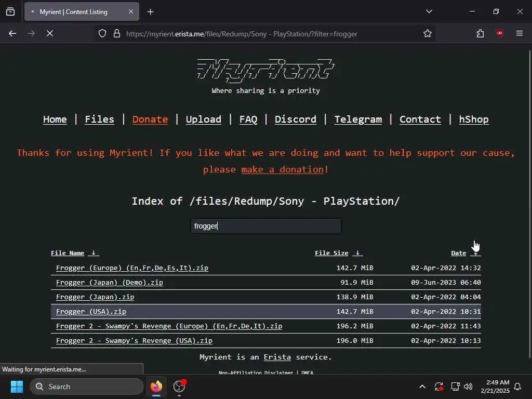
Task: Open the tracking protection shield icon
Action: [x=102, y=34]
